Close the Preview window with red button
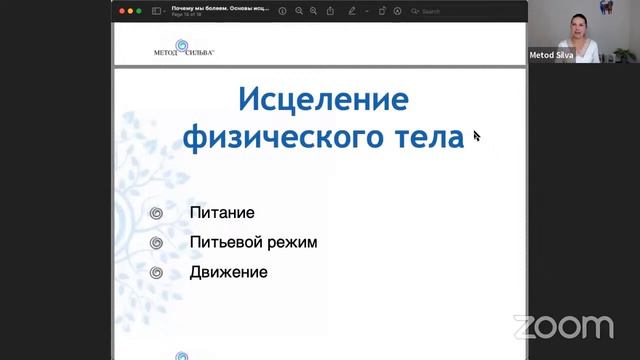Screen dimensions: 640x360 point(122,11)
